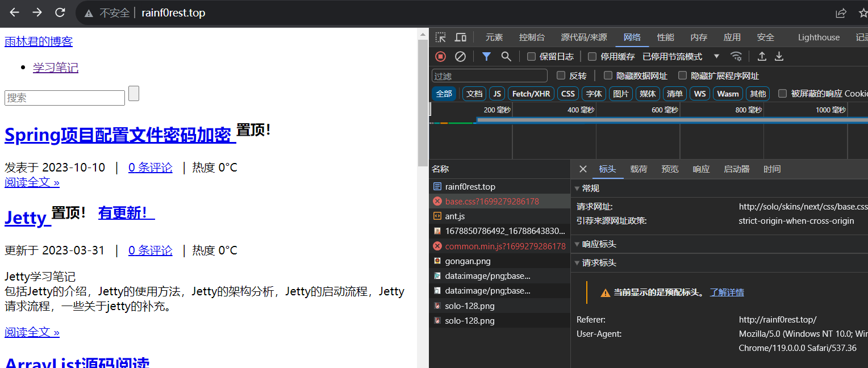868x368 pixels.
Task: Open the 预览 tab for request
Action: [x=670, y=169]
